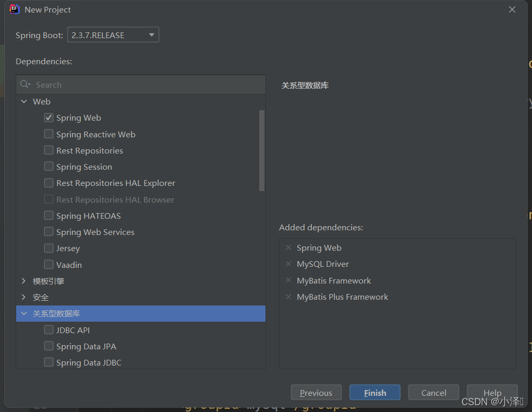
Task: Enable Rest Repositories HAL Explorer
Action: (x=49, y=183)
